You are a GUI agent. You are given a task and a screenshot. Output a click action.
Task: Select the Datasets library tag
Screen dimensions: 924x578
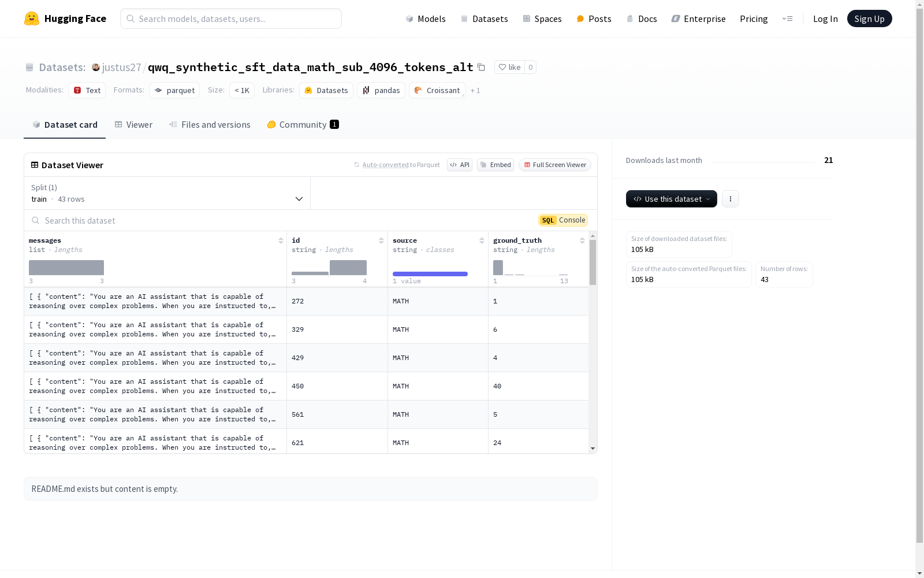[x=326, y=90]
